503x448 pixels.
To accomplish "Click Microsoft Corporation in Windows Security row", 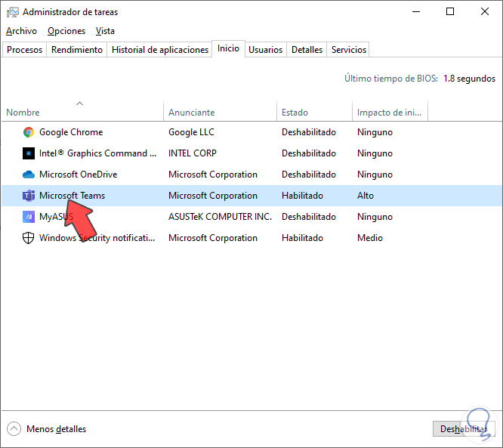I will (x=213, y=238).
